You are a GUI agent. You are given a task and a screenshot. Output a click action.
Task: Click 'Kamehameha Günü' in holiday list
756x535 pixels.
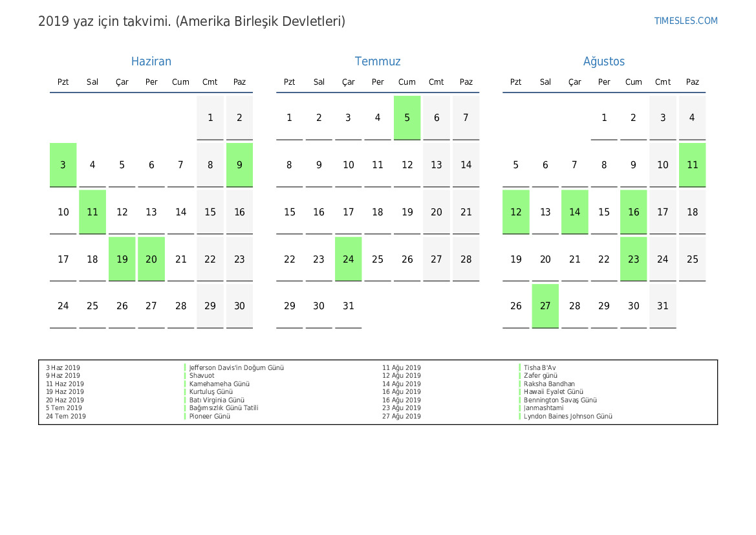pos(219,384)
